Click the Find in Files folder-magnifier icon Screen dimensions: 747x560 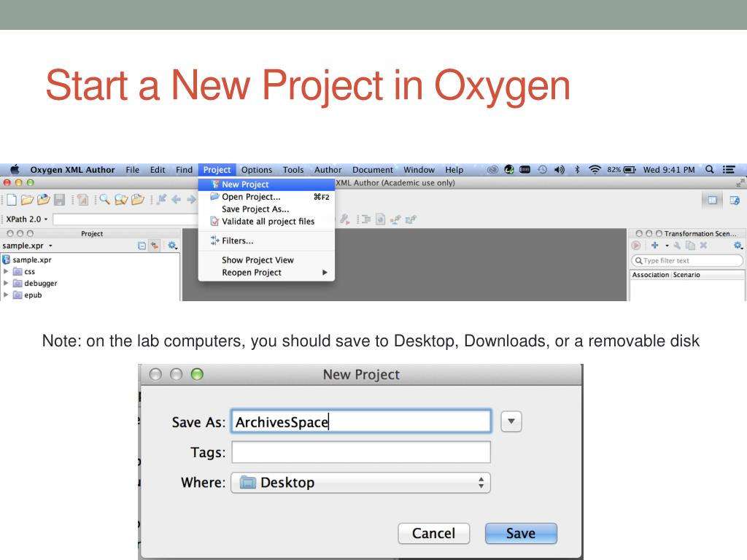(x=121, y=200)
